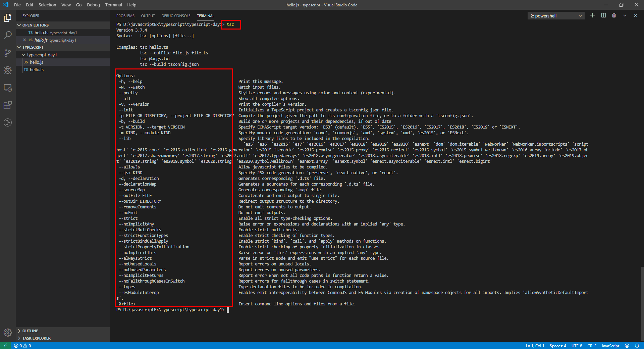Click '--noImplicitAny' option in terminal
Image resolution: width=644 pixels, height=349 pixels.
[x=137, y=224]
